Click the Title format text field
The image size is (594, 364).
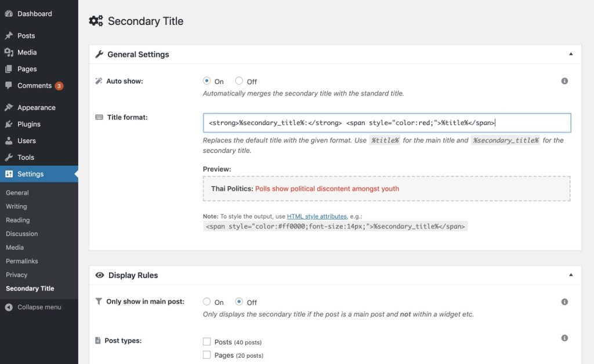(x=386, y=123)
